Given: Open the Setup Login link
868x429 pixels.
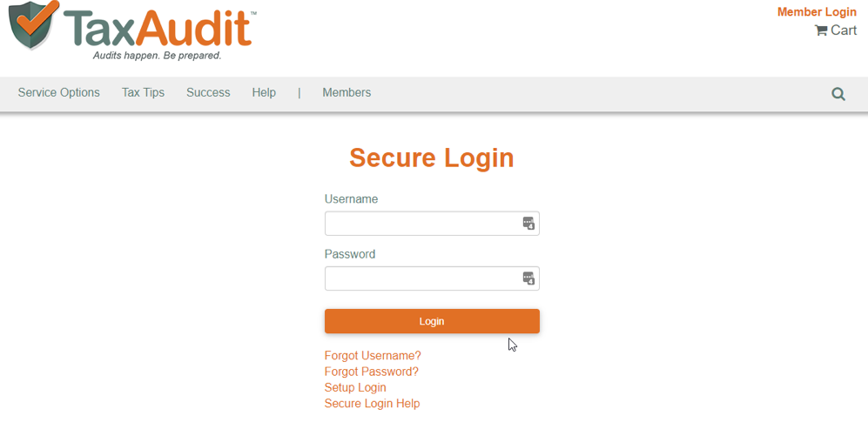Looking at the screenshot, I should 355,387.
